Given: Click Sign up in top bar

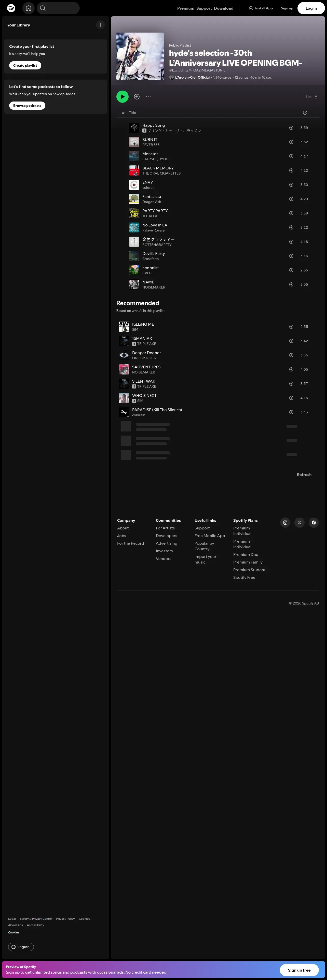Looking at the screenshot, I should (x=287, y=8).
